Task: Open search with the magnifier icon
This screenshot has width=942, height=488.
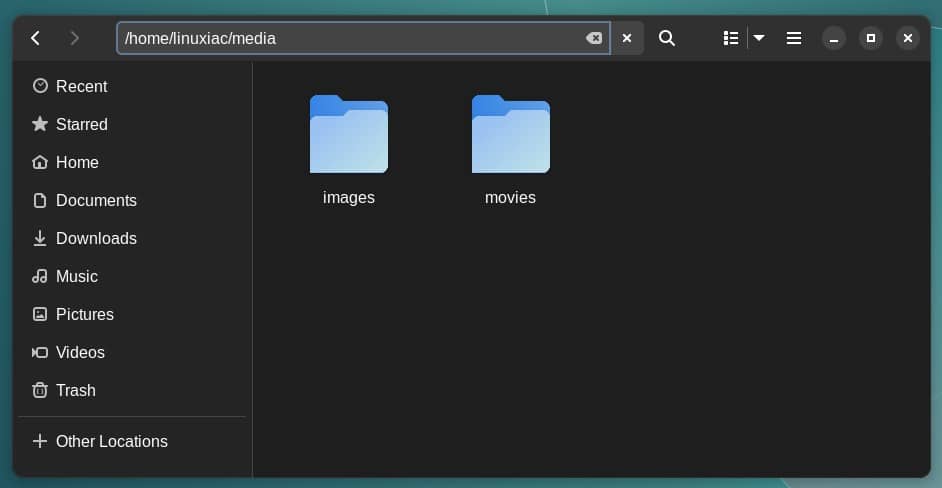Action: tap(666, 38)
